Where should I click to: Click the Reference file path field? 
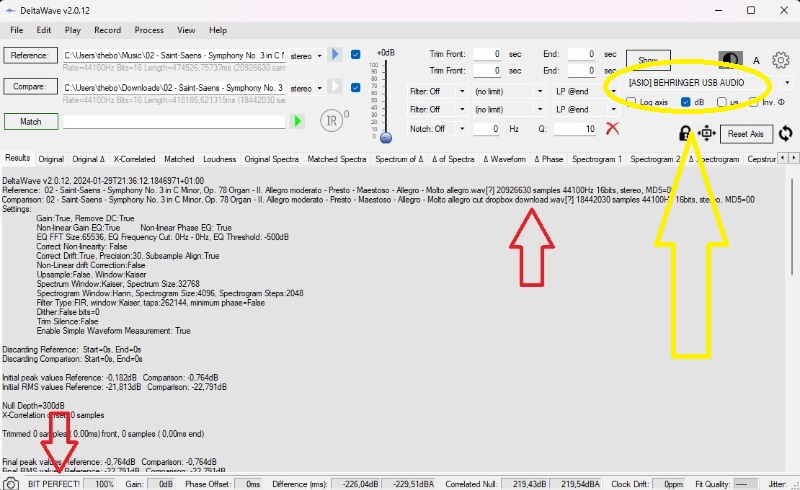(x=174, y=55)
